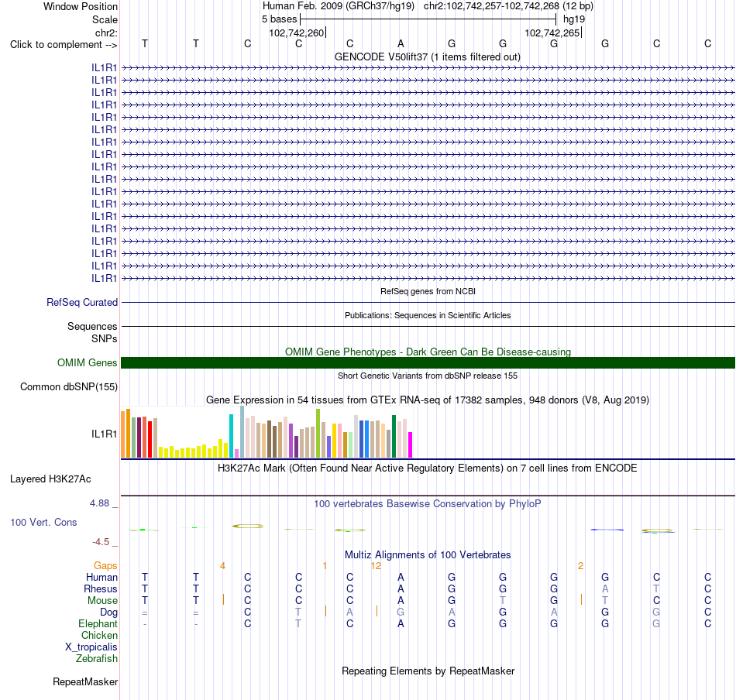Image resolution: width=736 pixels, height=700 pixels.
Task: Click the Layered H3K27Ac label
Action: (50, 479)
